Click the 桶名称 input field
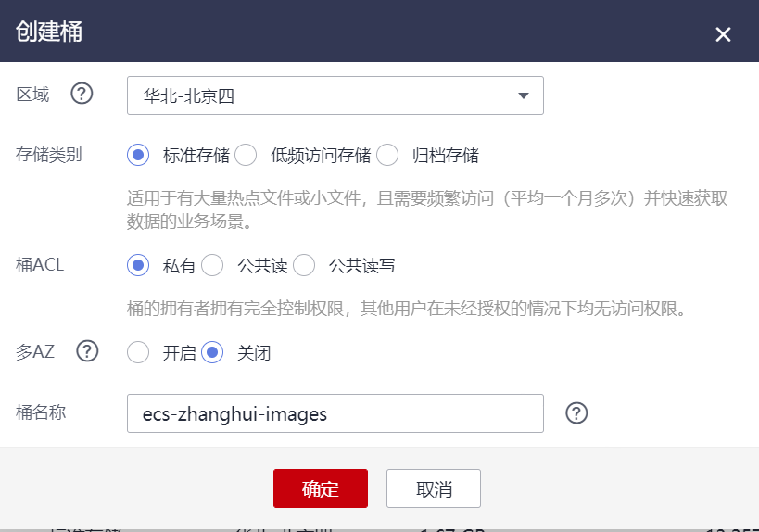This screenshot has width=759, height=532. (x=335, y=413)
